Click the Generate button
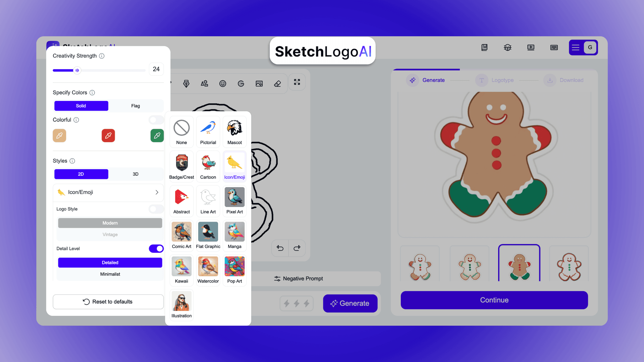 (350, 303)
